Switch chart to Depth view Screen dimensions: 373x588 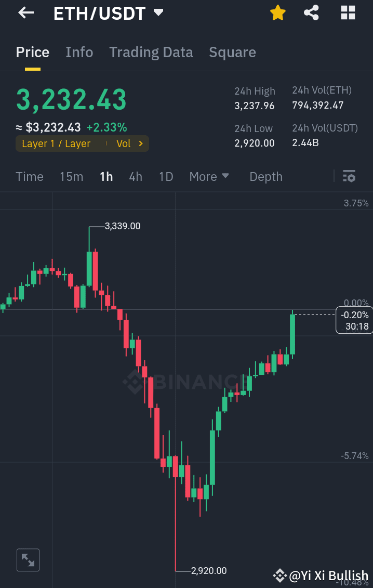pyautogui.click(x=265, y=177)
